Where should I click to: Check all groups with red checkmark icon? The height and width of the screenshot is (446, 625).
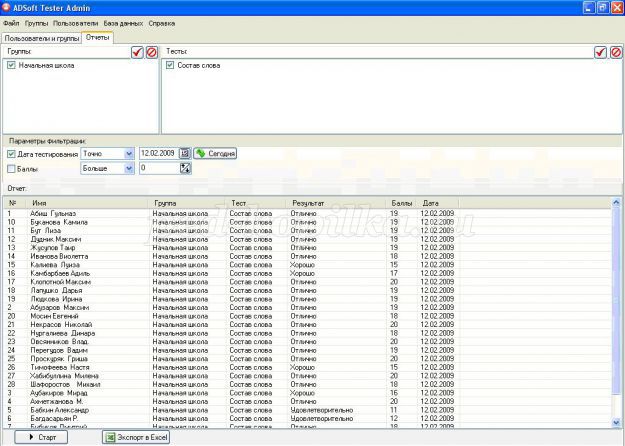pyautogui.click(x=137, y=52)
